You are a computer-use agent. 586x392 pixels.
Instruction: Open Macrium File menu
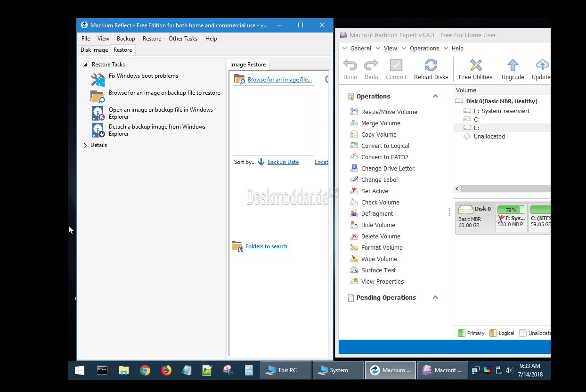(86, 39)
